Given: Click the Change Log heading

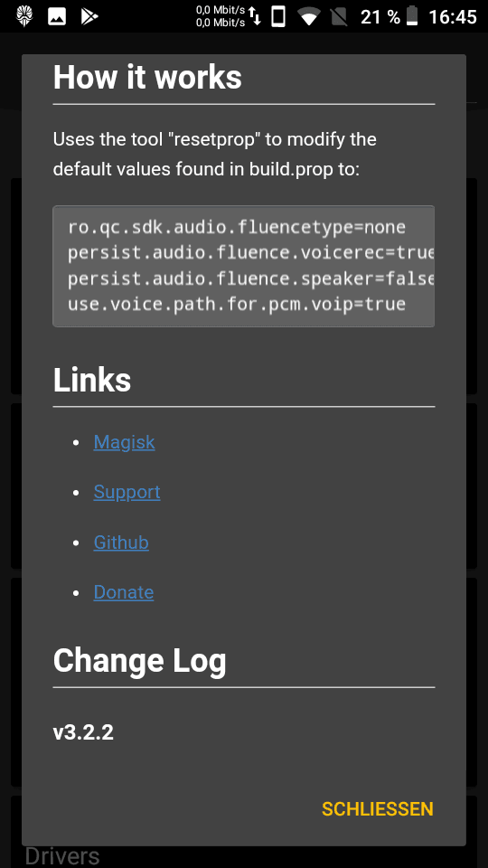Looking at the screenshot, I should pos(140,660).
